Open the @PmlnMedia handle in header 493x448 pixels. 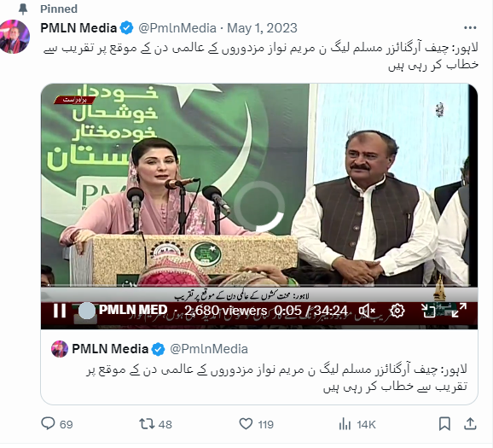[x=177, y=28]
